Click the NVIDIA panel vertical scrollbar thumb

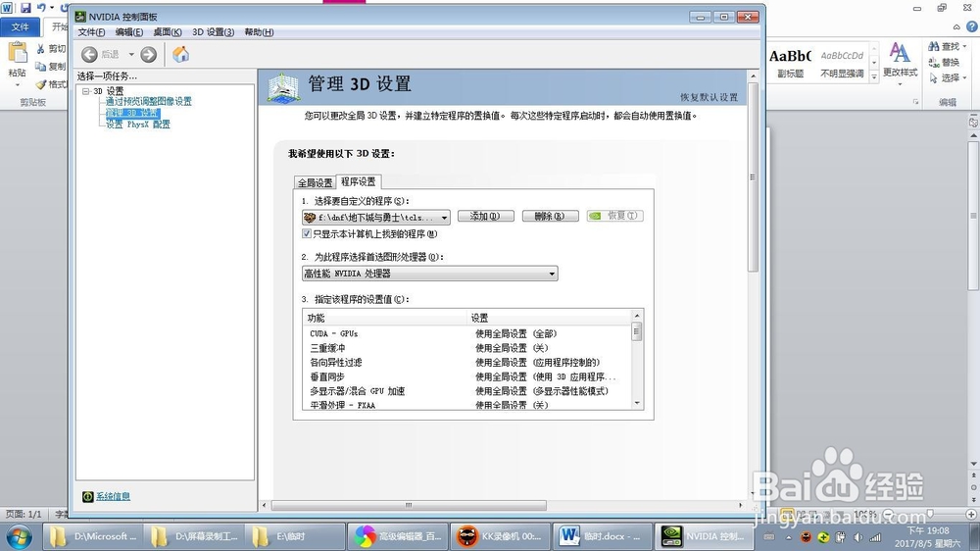(x=753, y=177)
